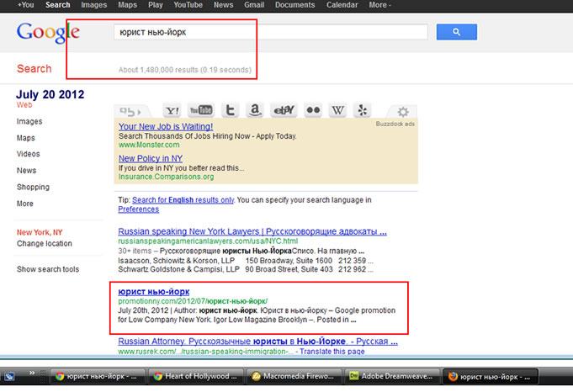Click the Buzzdock ads label
Viewport: 573px width, 392px height.
point(395,124)
